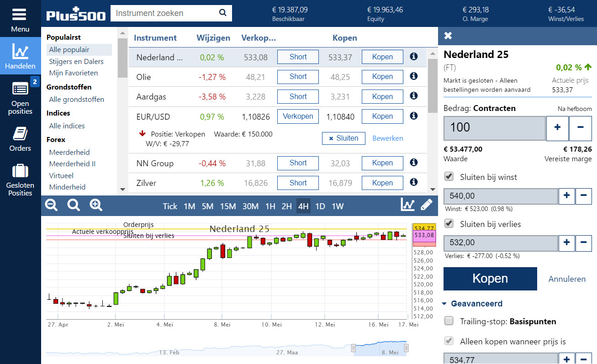Click the Contracten amount type label
This screenshot has width=597, height=364.
[x=494, y=108]
